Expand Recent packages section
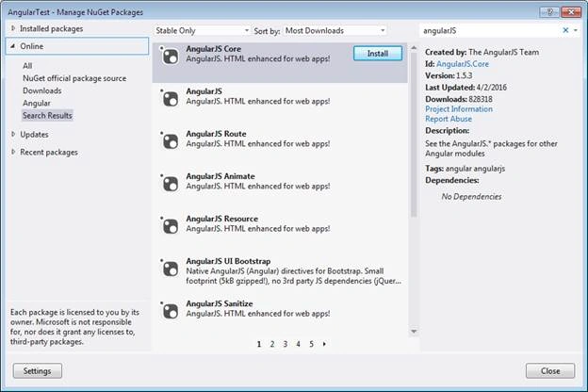This screenshot has width=588, height=392. tap(13, 152)
